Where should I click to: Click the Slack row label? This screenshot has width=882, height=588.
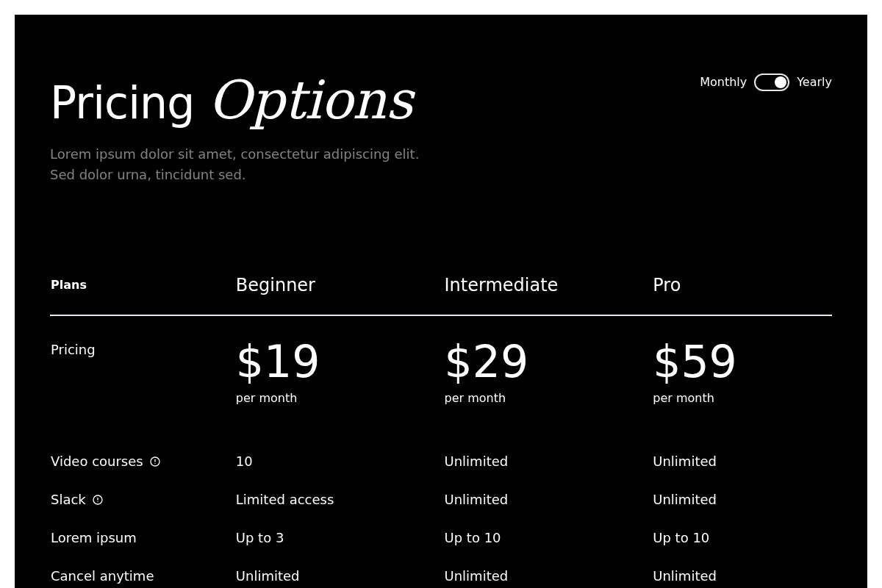coord(68,500)
